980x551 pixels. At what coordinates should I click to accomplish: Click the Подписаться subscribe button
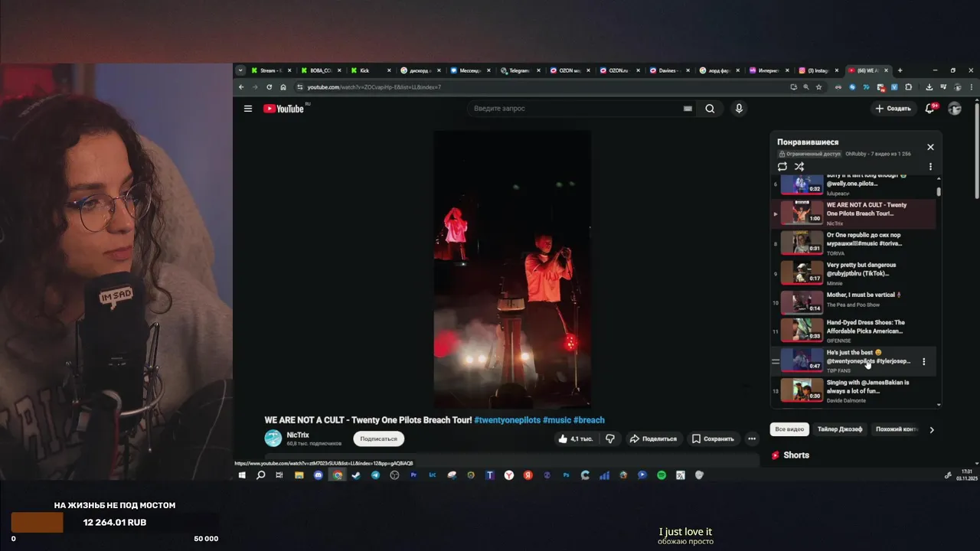pos(379,439)
